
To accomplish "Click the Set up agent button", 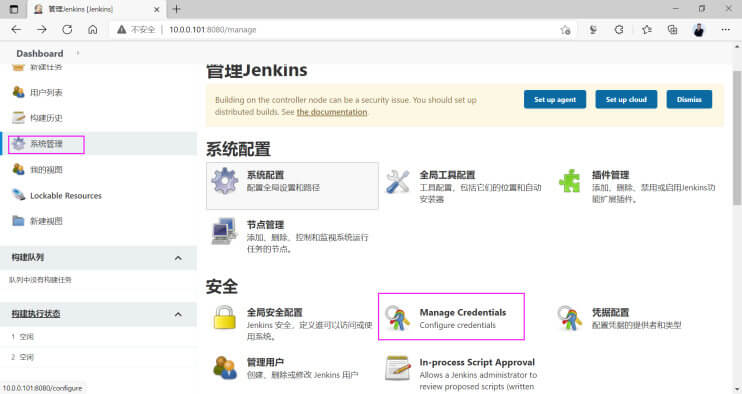I will [555, 99].
